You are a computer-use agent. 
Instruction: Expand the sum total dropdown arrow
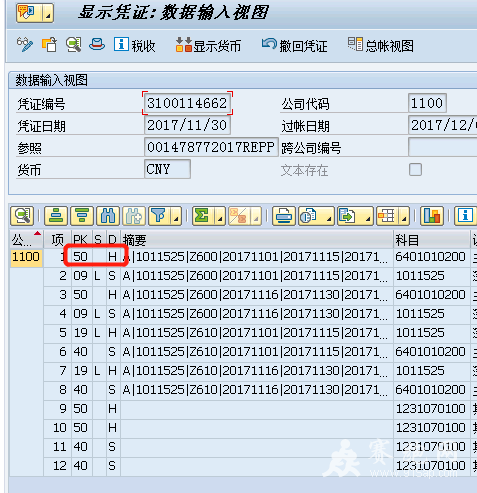pyautogui.click(x=220, y=216)
